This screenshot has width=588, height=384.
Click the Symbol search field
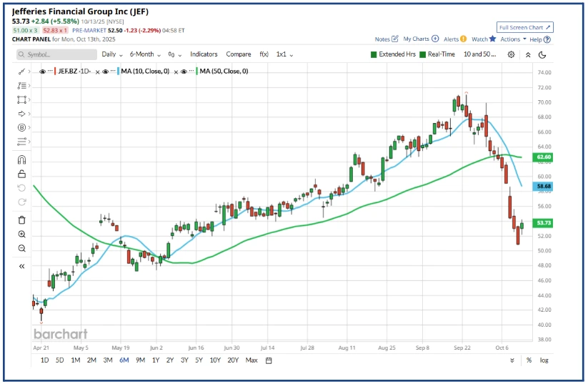(55, 54)
